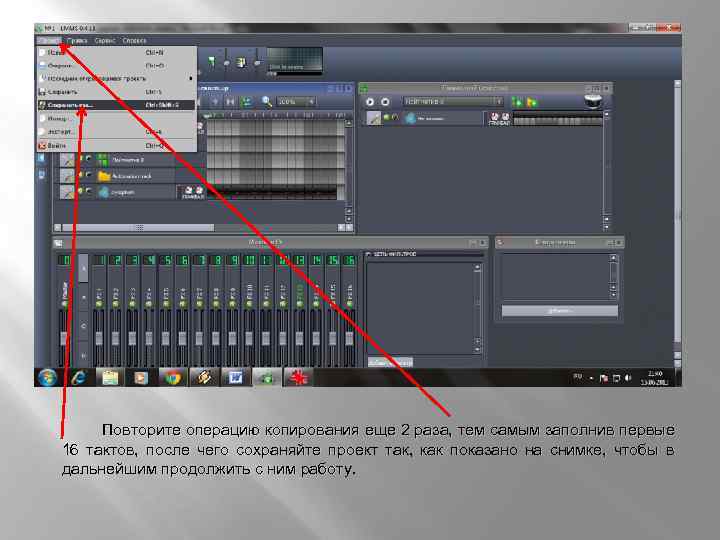Click the blue sample track icon
This screenshot has height=540, width=720.
(104, 192)
